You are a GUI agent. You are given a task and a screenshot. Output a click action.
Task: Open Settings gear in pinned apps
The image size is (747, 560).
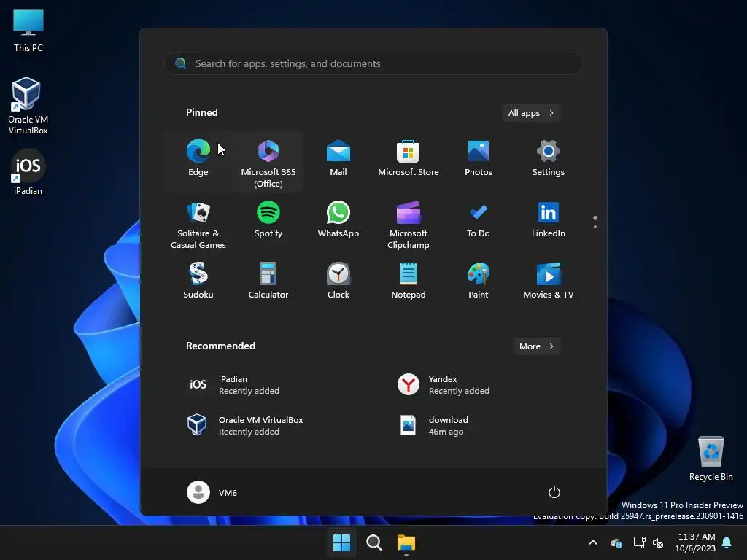click(x=549, y=160)
